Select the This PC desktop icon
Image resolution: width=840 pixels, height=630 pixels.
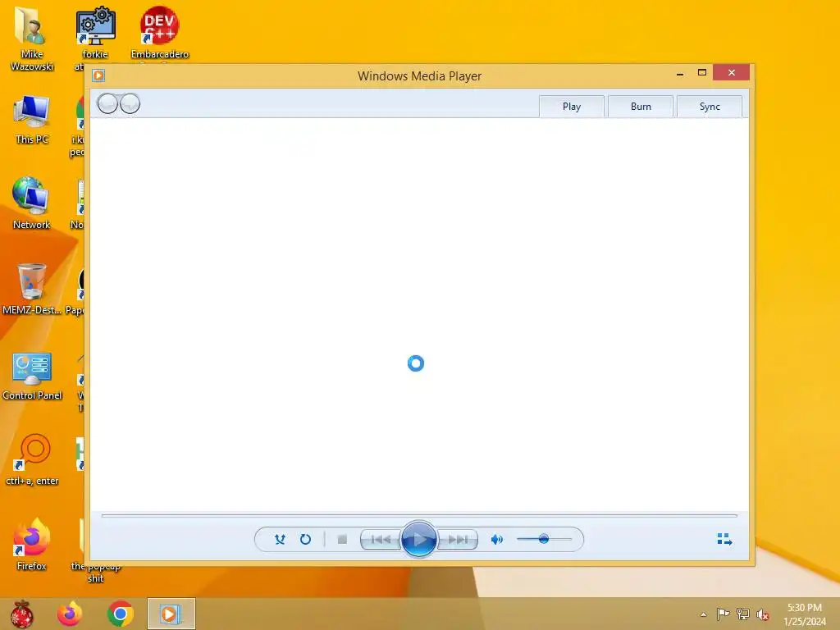(x=32, y=120)
